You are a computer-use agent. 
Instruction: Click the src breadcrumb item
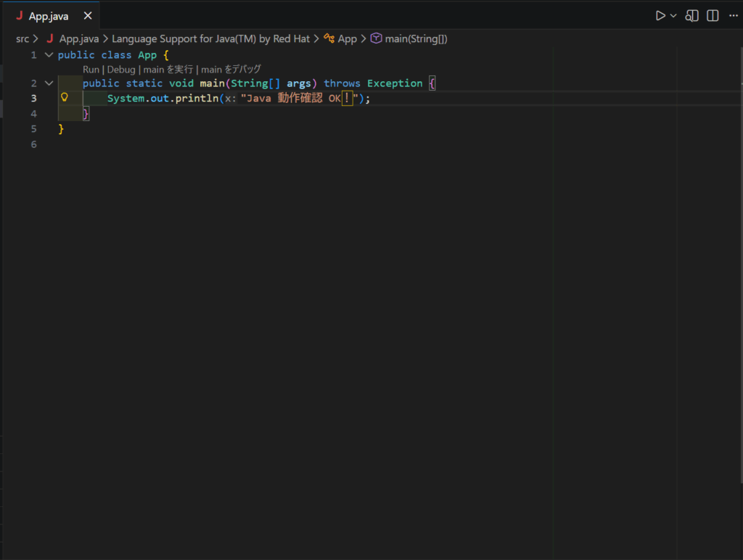pos(22,38)
